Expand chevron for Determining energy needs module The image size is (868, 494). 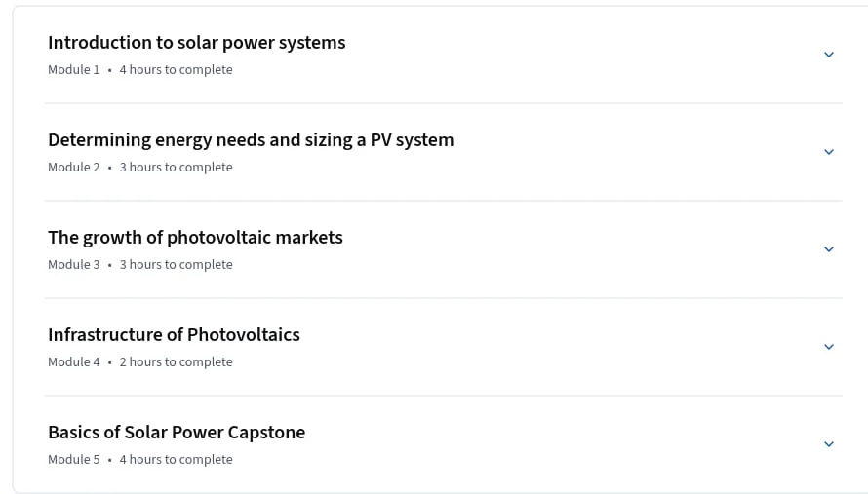click(x=829, y=152)
